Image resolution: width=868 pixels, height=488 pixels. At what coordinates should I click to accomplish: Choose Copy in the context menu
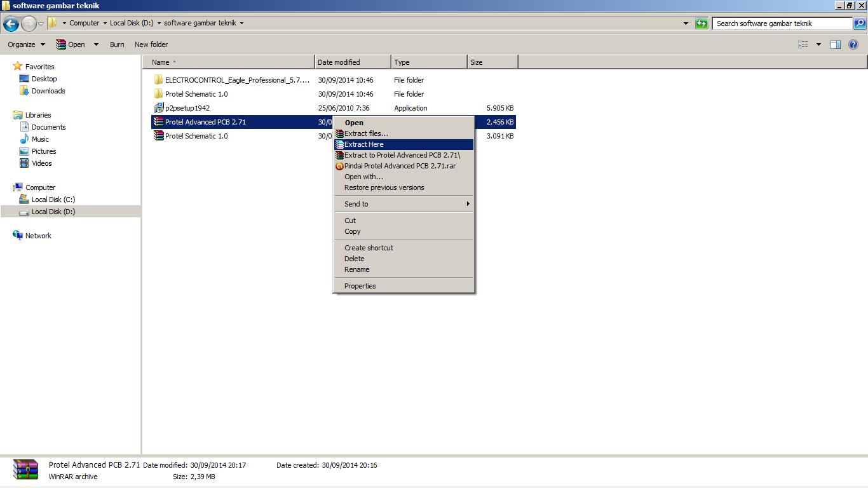pyautogui.click(x=404, y=231)
